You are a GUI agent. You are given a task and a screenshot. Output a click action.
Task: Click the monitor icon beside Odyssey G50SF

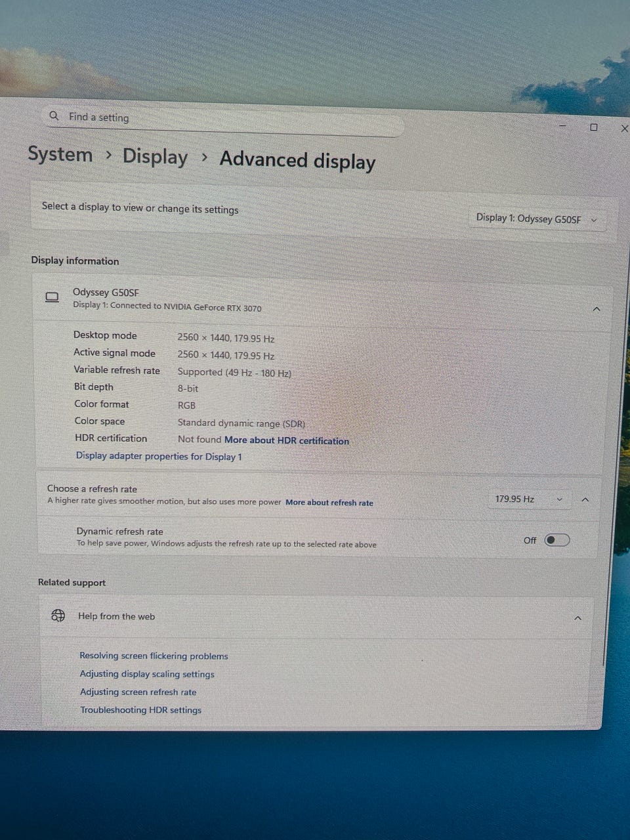coord(52,297)
